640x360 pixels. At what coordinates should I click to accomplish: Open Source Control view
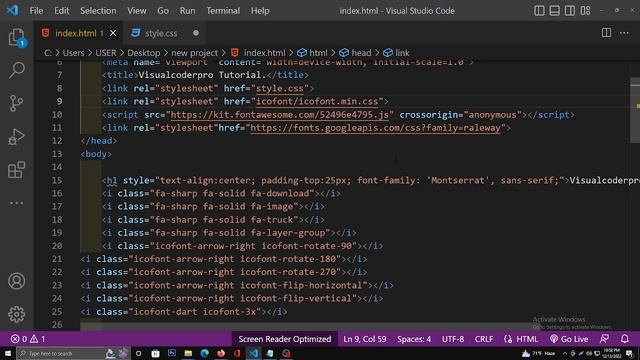pyautogui.click(x=17, y=103)
